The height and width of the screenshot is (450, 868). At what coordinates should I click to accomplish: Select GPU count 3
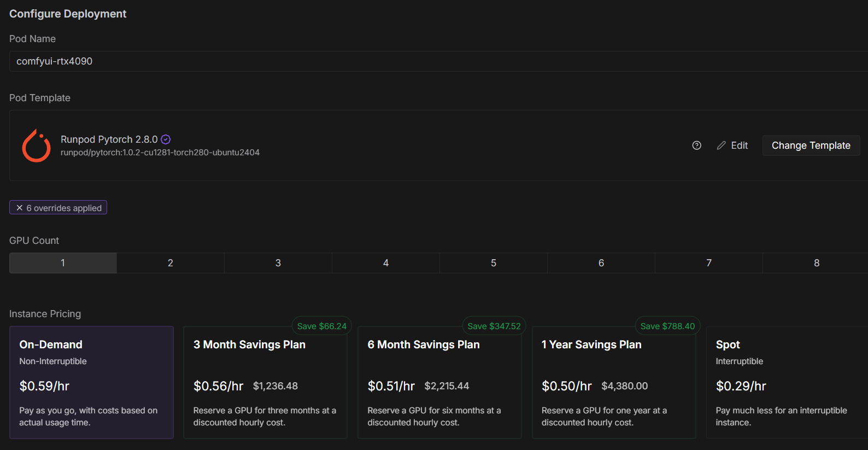tap(278, 263)
